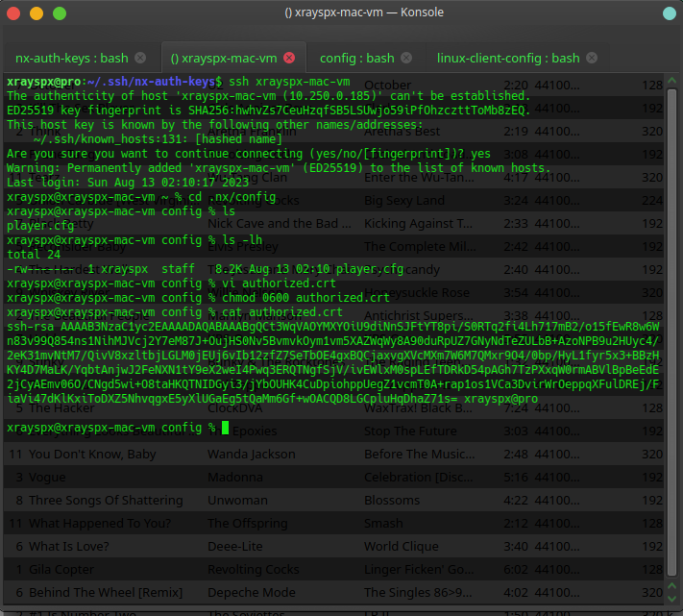Click the green maximize window button
The height and width of the screenshot is (616, 683).
[x=60, y=13]
